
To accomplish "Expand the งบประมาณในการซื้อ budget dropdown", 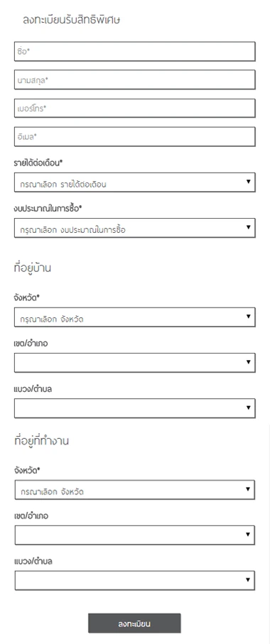I will click(x=135, y=228).
